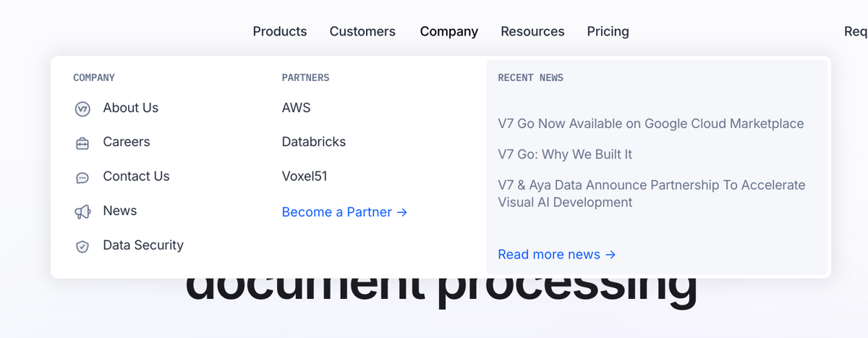The height and width of the screenshot is (338, 868).
Task: Click the Become a Partner link
Action: (x=344, y=212)
